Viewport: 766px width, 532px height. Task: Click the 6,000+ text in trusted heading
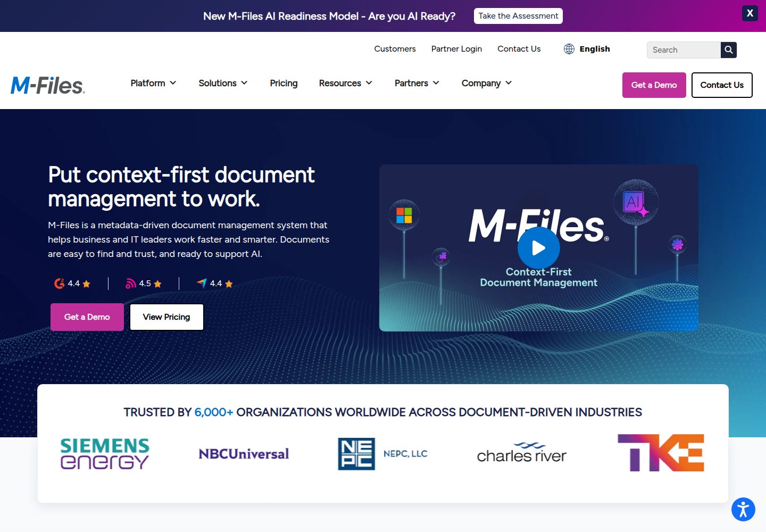(x=214, y=412)
